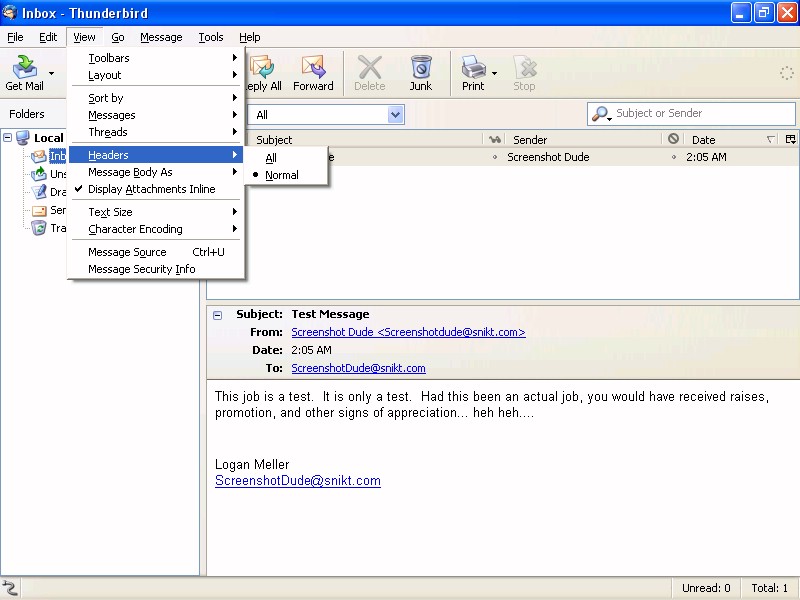The width and height of the screenshot is (800, 600).
Task: Open the Tools menu
Action: [x=211, y=37]
